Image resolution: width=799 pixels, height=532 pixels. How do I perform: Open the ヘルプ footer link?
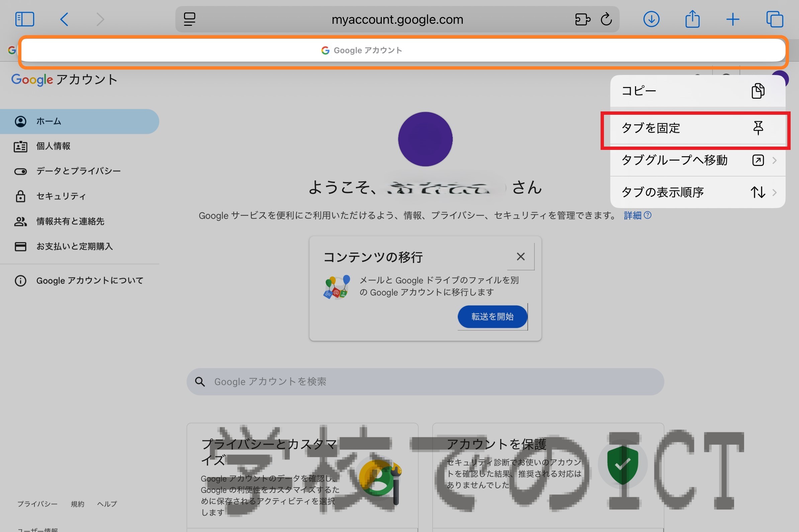107,504
